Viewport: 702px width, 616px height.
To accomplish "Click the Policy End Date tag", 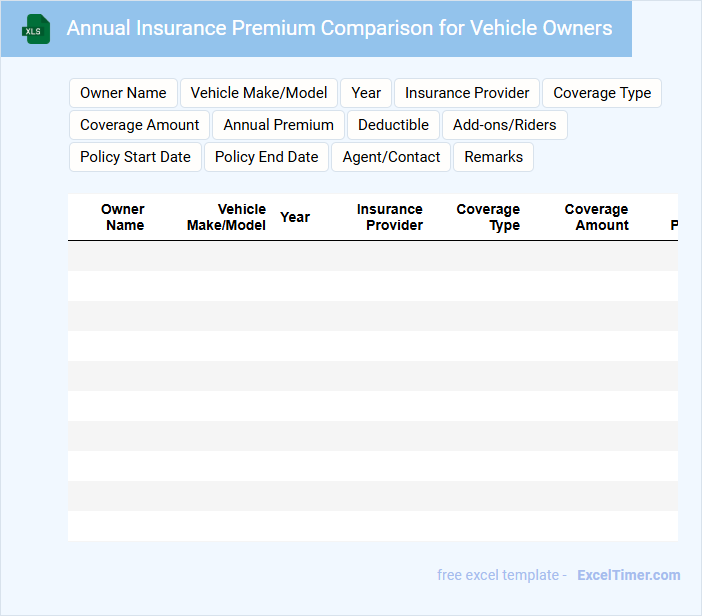I will click(x=266, y=157).
